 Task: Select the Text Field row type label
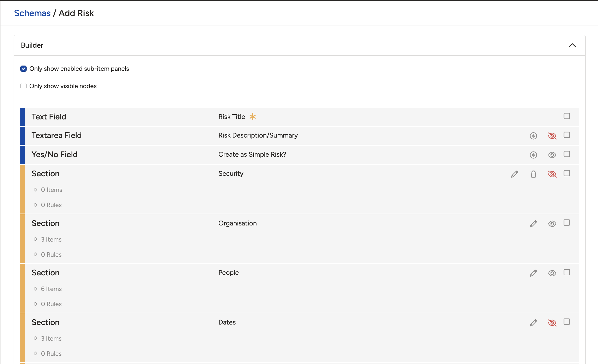point(49,117)
